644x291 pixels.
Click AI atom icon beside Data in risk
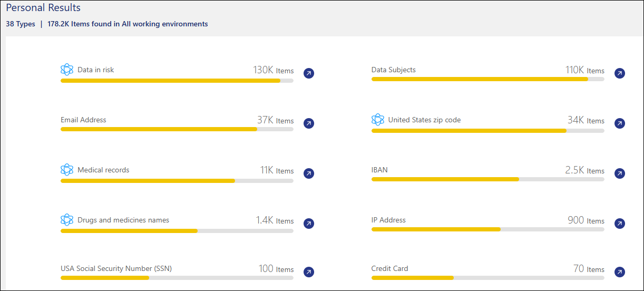[x=67, y=70]
